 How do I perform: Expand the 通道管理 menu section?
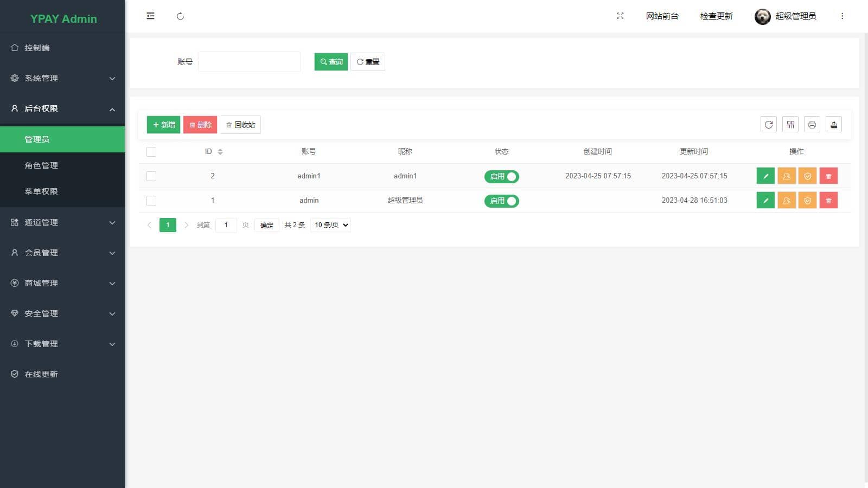pos(62,222)
